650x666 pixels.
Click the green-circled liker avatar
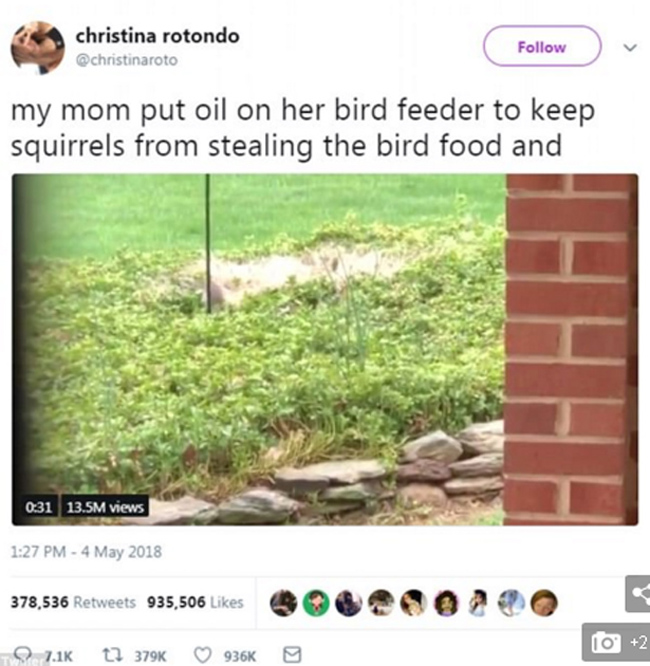pyautogui.click(x=316, y=602)
